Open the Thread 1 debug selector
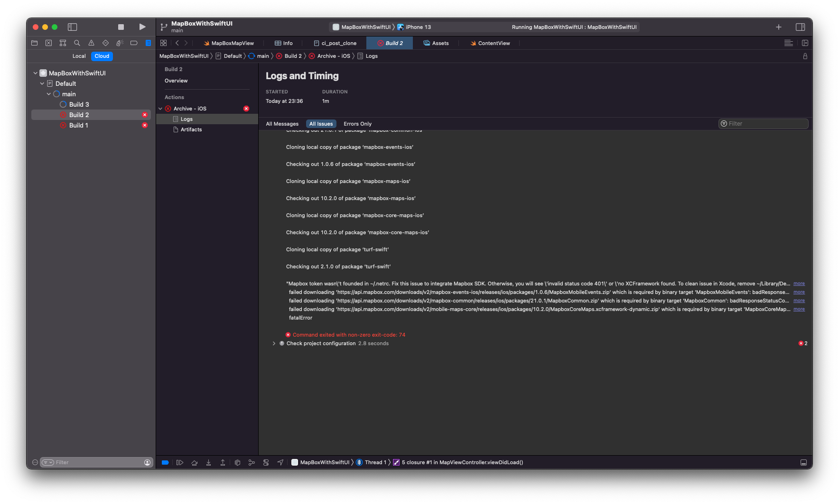This screenshot has height=504, width=839. coord(372,462)
